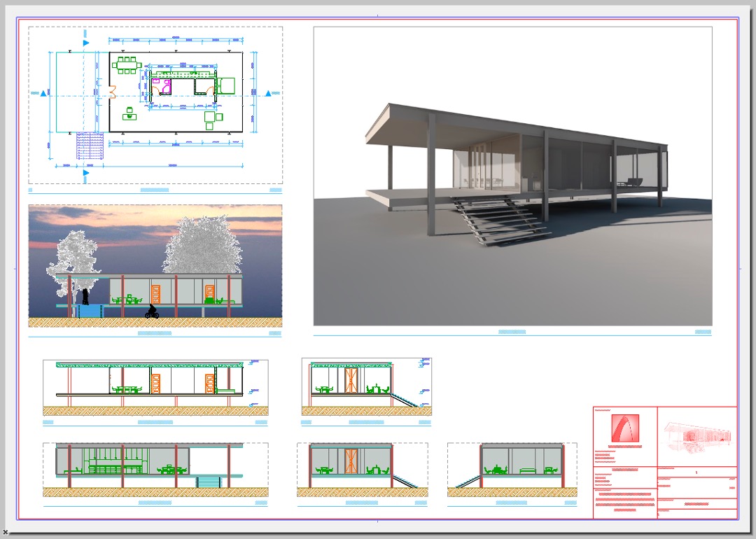The height and width of the screenshot is (539, 756).
Task: Select the sunset-sky rendered elevation drawing
Action: click(x=155, y=265)
